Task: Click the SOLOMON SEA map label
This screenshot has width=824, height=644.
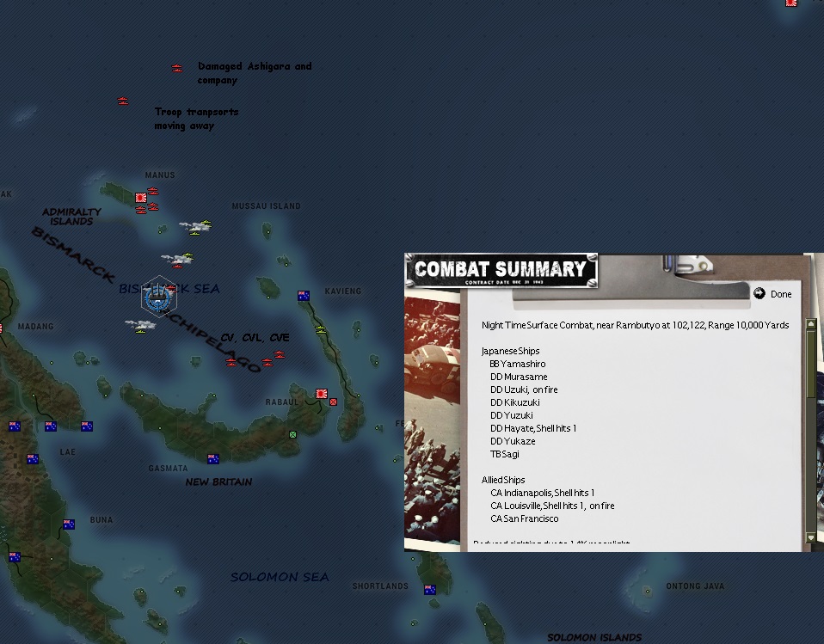Action: pyautogui.click(x=280, y=577)
